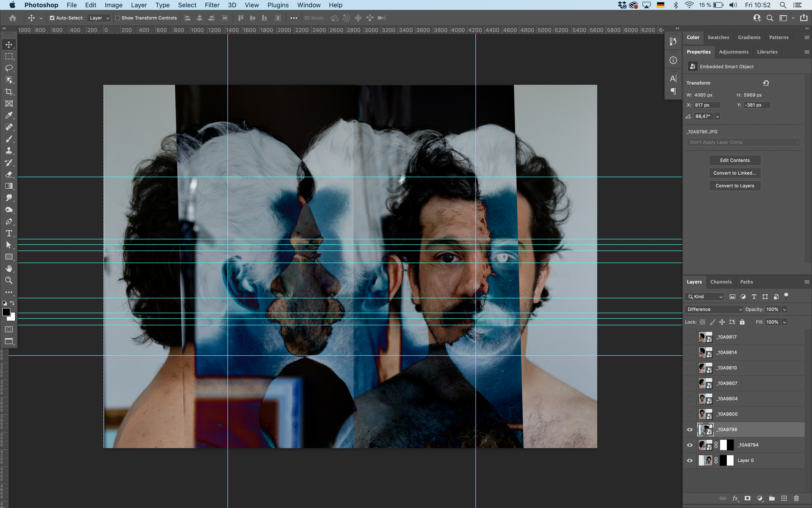Select the Frame tool
Image resolution: width=812 pixels, height=508 pixels.
point(9,103)
